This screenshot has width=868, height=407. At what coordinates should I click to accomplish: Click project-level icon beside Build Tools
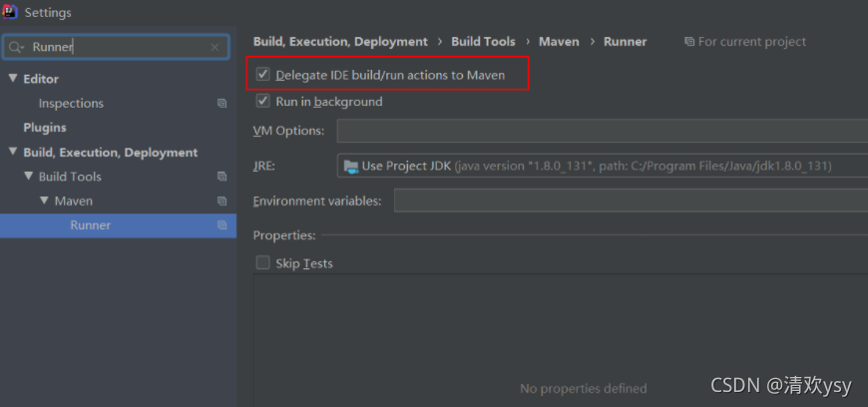[x=221, y=177]
